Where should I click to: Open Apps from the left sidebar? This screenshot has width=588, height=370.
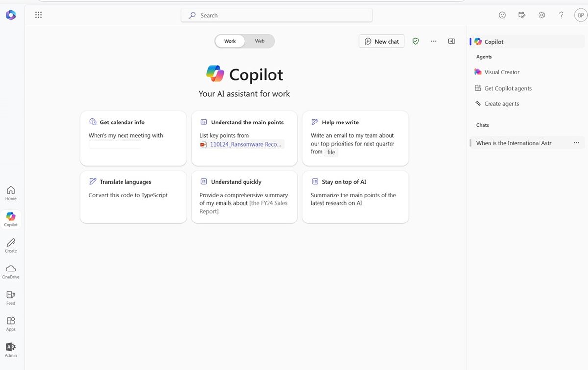[11, 323]
